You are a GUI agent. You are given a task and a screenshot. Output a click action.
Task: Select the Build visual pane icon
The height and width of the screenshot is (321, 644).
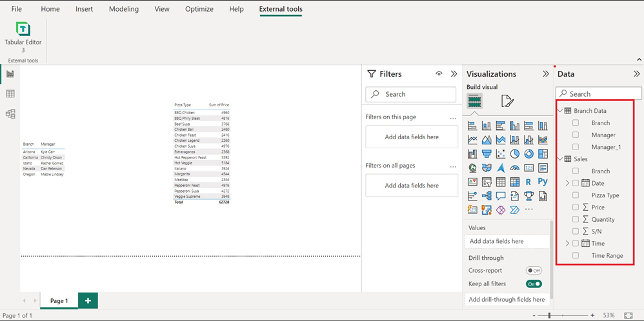coord(474,101)
